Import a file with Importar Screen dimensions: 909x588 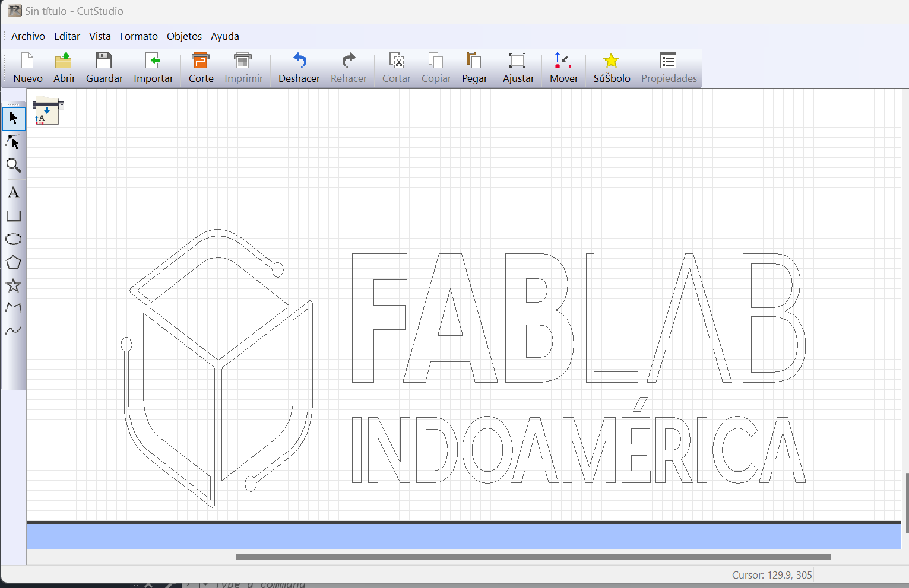click(153, 68)
